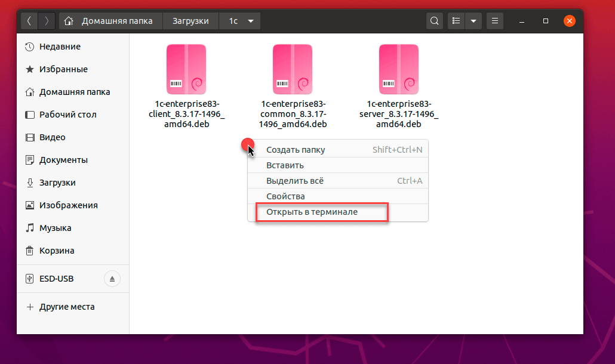The height and width of the screenshot is (364, 615).
Task: Choose Вставить in context menu
Action: coord(338,165)
